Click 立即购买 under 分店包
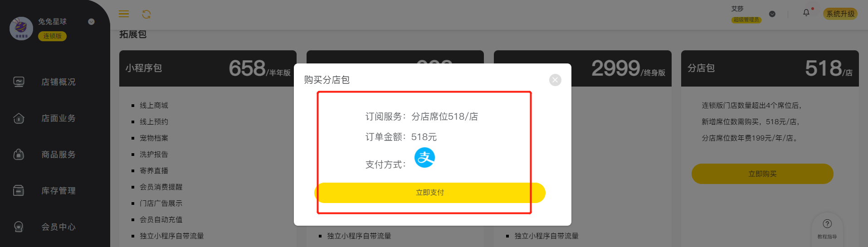868x247 pixels. pyautogui.click(x=762, y=174)
